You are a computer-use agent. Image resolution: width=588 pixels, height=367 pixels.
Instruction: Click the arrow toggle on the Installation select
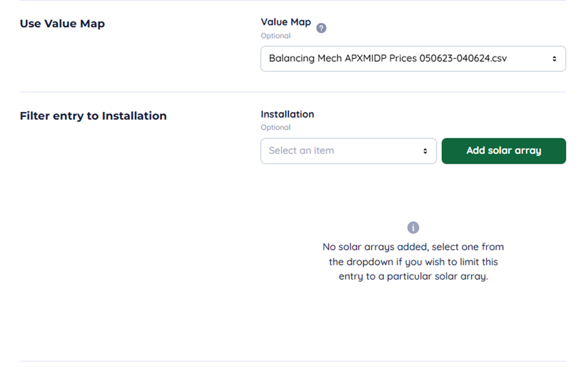point(425,151)
